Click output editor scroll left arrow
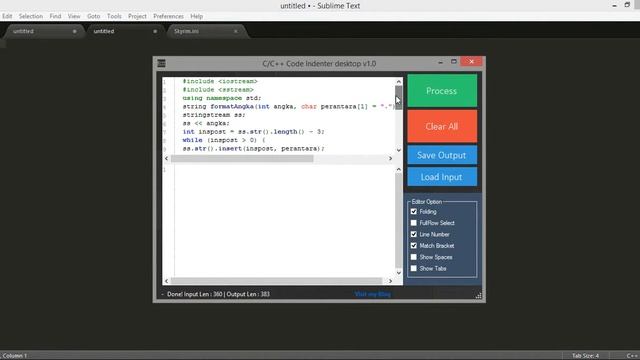The height and width of the screenshot is (360, 640). (x=167, y=281)
